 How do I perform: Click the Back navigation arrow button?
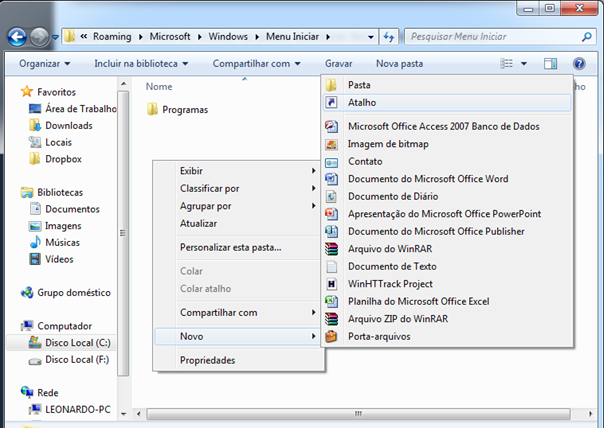[17, 37]
